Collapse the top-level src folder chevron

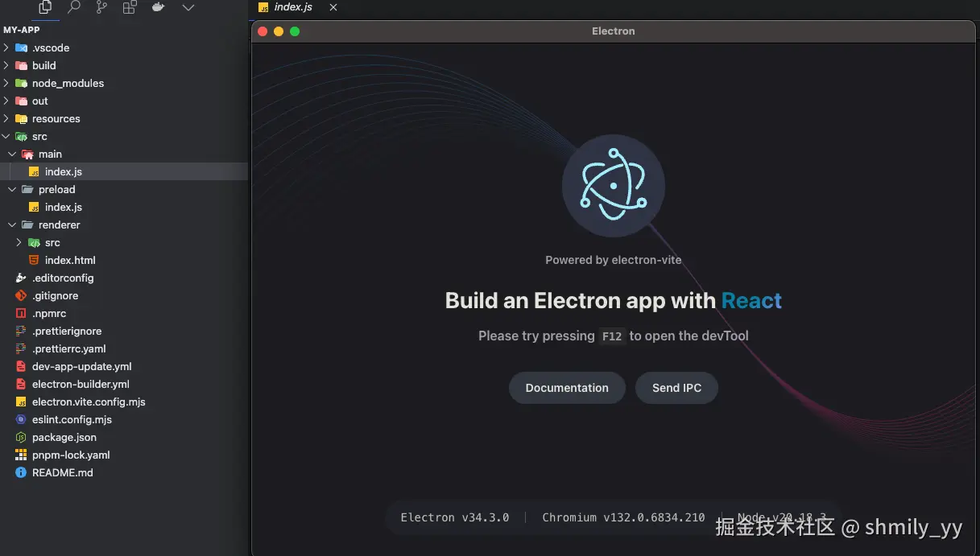[x=6, y=136]
